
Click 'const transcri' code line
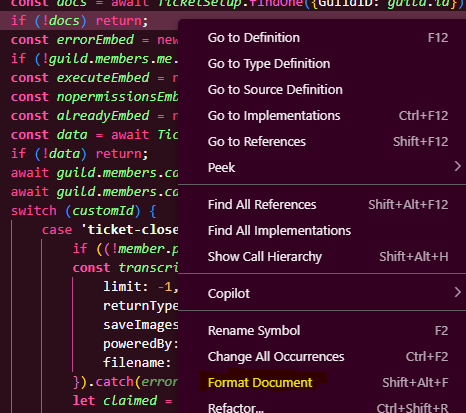(x=126, y=268)
